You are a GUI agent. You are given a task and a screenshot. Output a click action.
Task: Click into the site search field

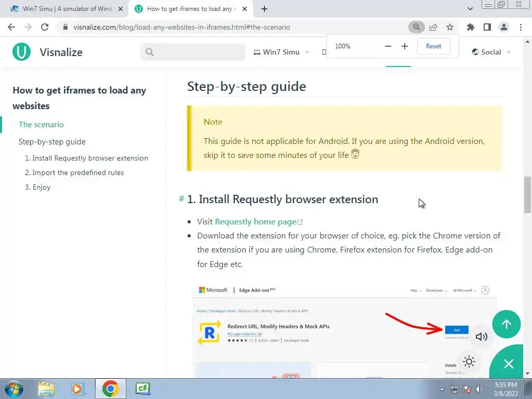coord(193,52)
